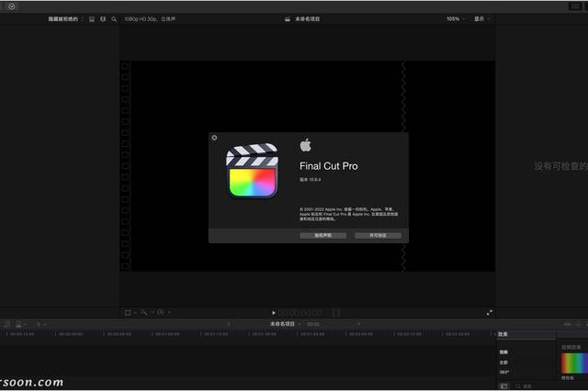
Task: Choose the arrow Select tool in timeline
Action: pos(39,324)
